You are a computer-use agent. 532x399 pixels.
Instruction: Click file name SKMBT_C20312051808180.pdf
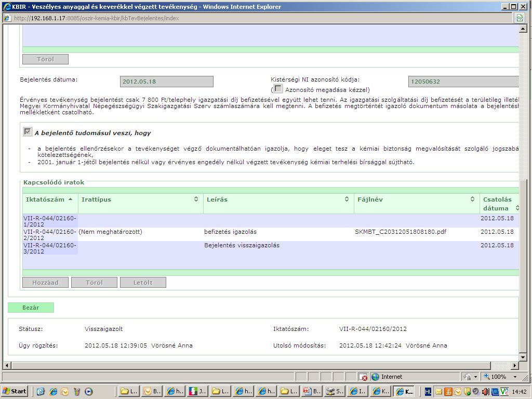(401, 232)
